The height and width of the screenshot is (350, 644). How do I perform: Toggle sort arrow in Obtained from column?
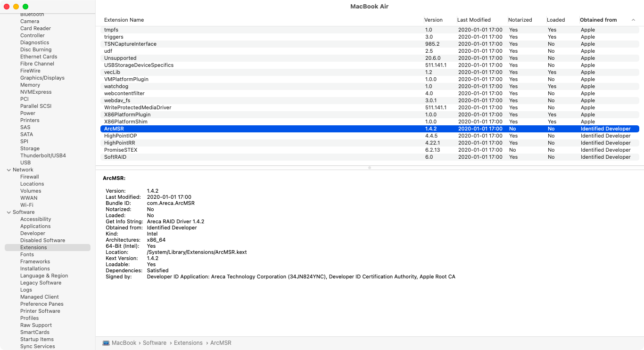click(633, 20)
